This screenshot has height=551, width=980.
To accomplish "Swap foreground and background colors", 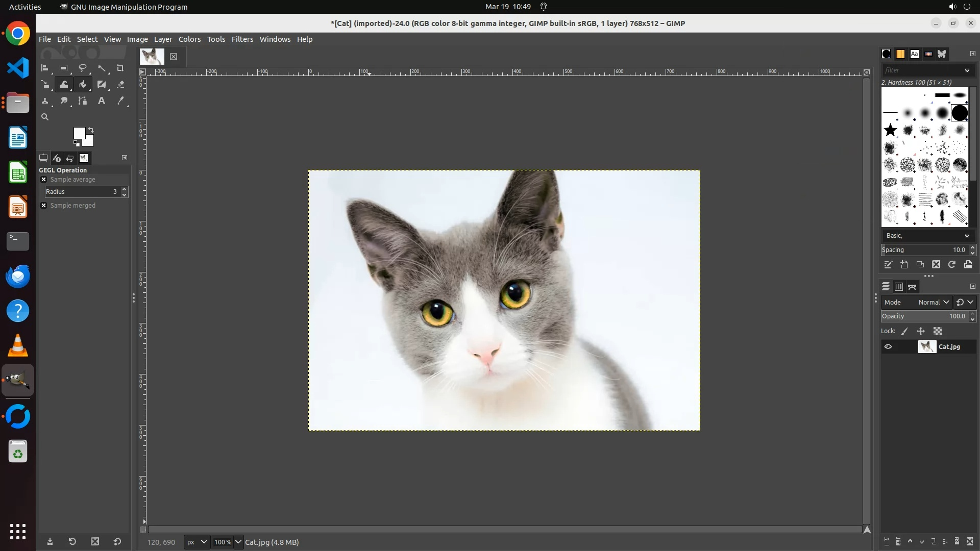I will pyautogui.click(x=91, y=130).
